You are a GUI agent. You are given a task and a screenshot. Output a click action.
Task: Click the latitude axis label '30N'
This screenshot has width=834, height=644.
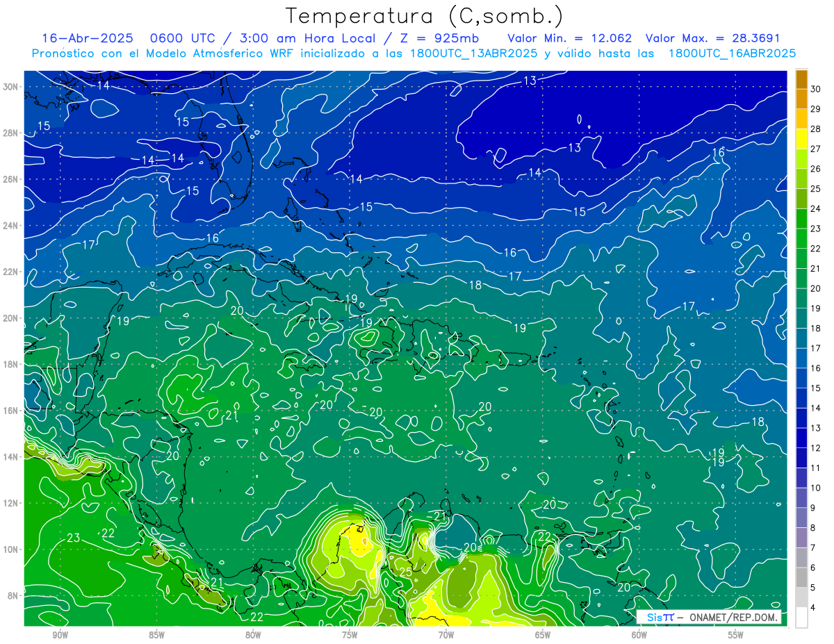click(10, 87)
